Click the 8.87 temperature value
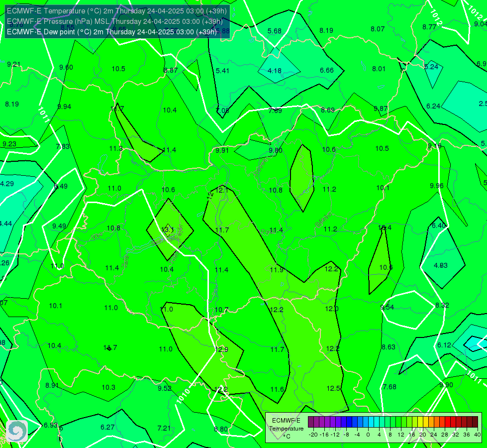 click(171, 70)
